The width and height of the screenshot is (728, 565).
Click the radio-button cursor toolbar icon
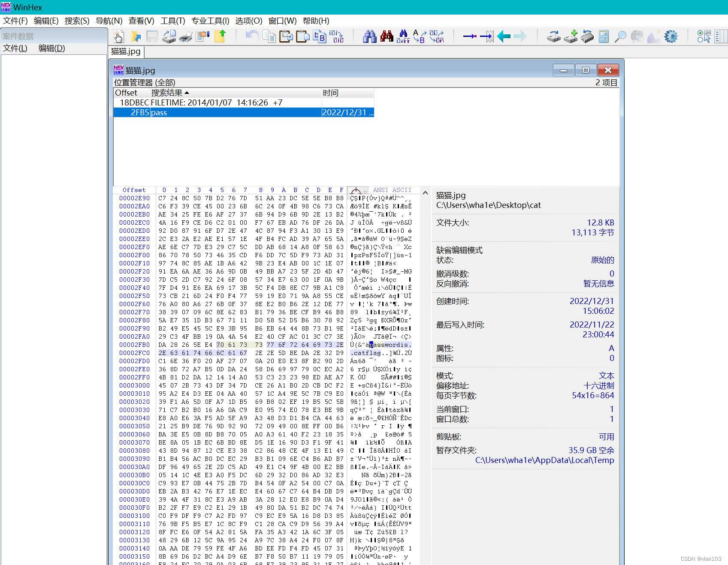pyautogui.click(x=704, y=36)
